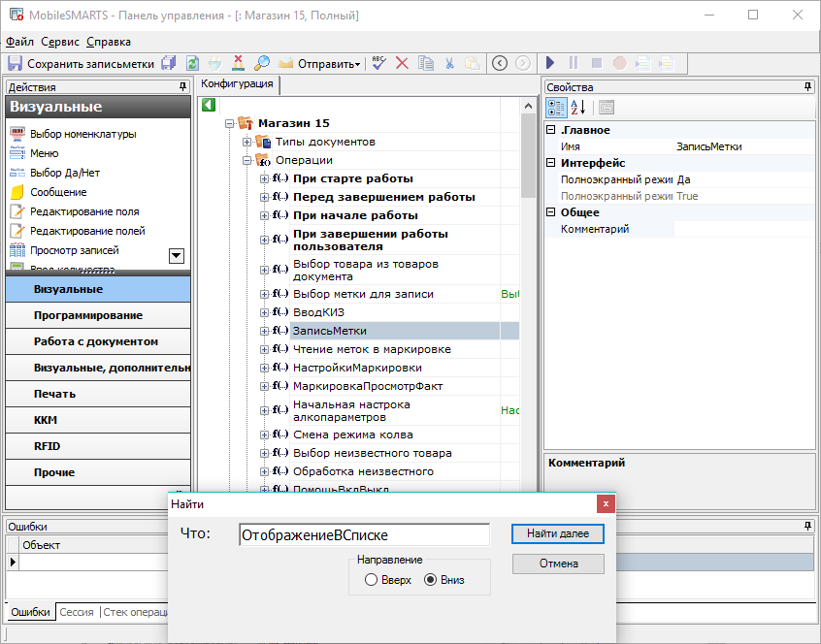The width and height of the screenshot is (821, 644).
Task: Click the Отмена button in Найти dialog
Action: (558, 563)
